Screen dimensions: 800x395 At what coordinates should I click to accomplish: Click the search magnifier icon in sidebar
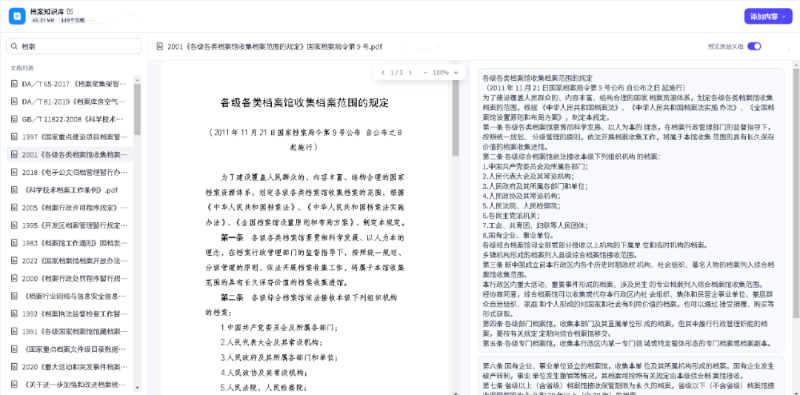[x=15, y=46]
